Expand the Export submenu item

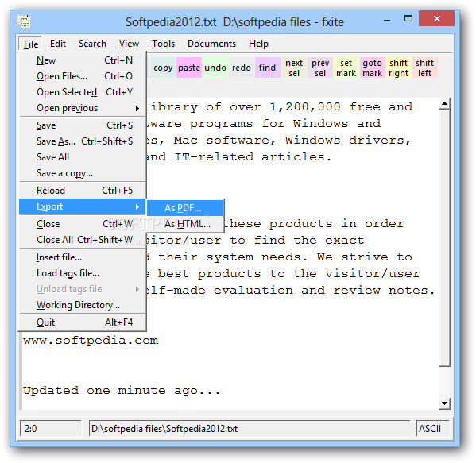[x=83, y=206]
